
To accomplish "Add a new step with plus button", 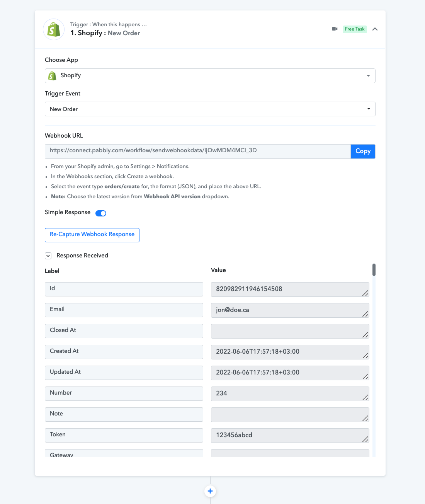I will [210, 491].
